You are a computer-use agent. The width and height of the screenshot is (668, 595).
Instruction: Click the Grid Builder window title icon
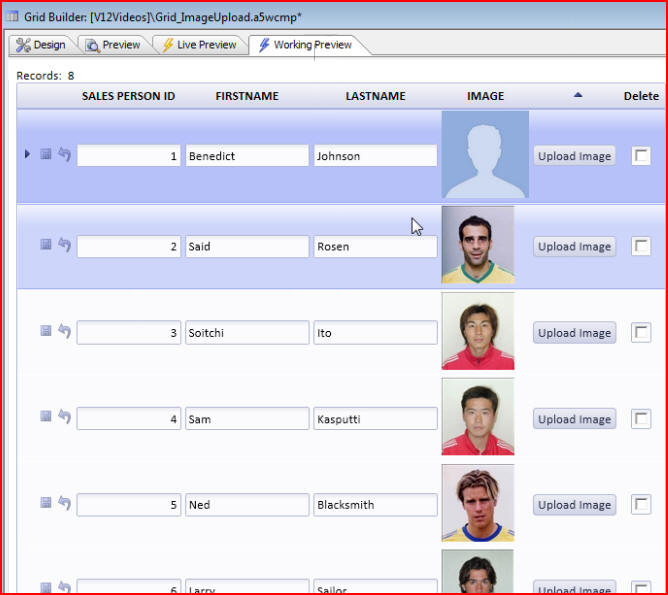tap(12, 17)
